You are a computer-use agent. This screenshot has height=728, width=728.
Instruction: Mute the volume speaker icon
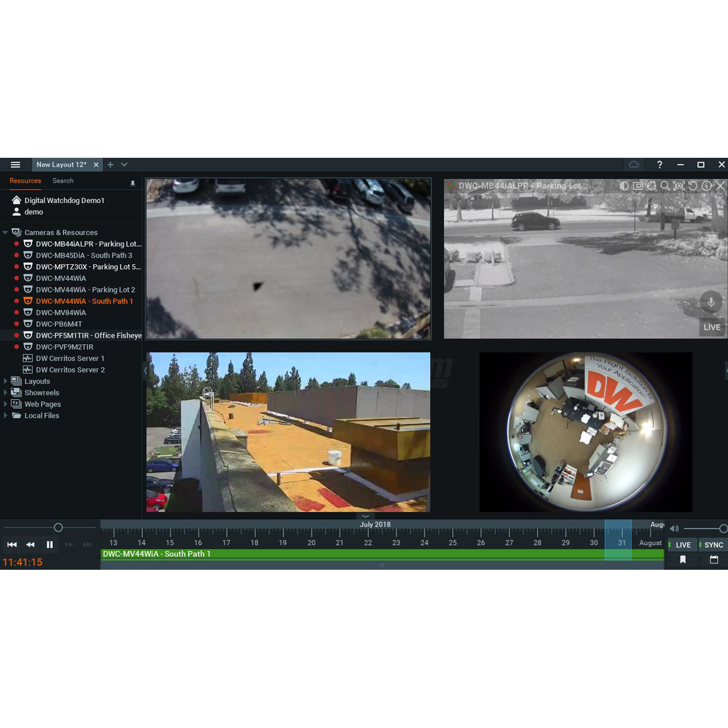674,529
